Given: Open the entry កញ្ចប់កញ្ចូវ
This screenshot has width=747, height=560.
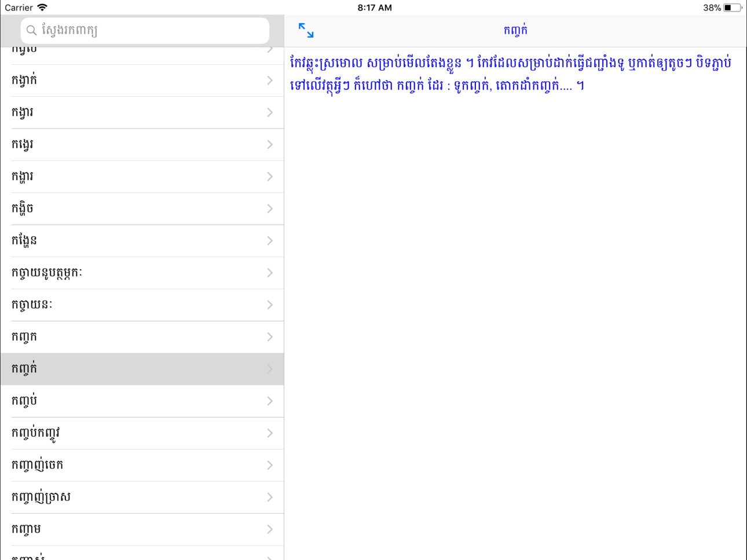Looking at the screenshot, I should 142,433.
